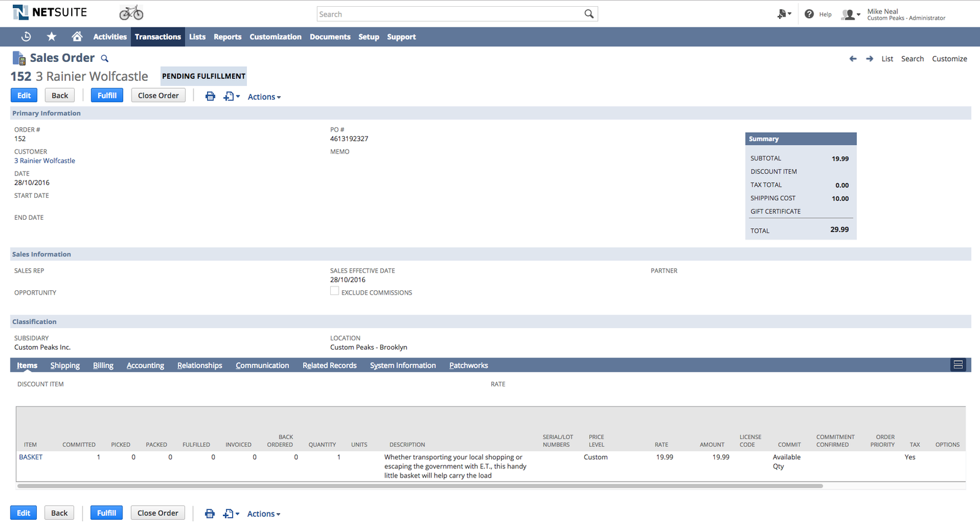Go to previous record with left arrow
The image size is (980, 529).
(853, 59)
